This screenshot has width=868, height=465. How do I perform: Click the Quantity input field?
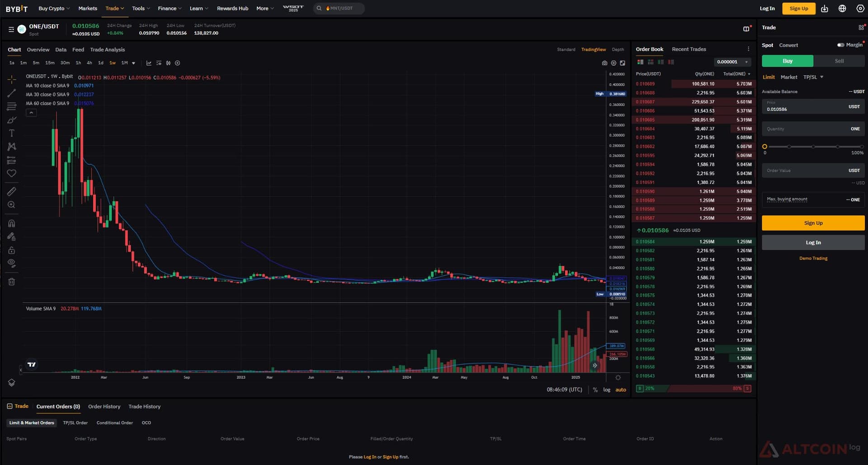813,129
